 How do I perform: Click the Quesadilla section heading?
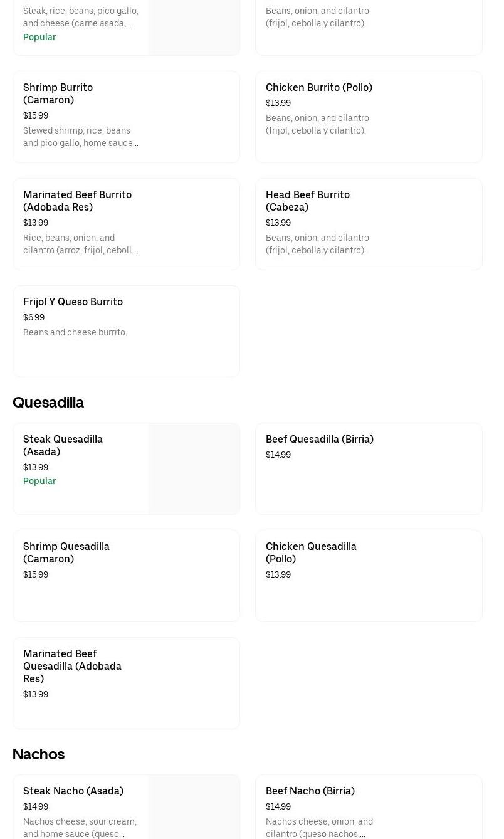pos(48,403)
